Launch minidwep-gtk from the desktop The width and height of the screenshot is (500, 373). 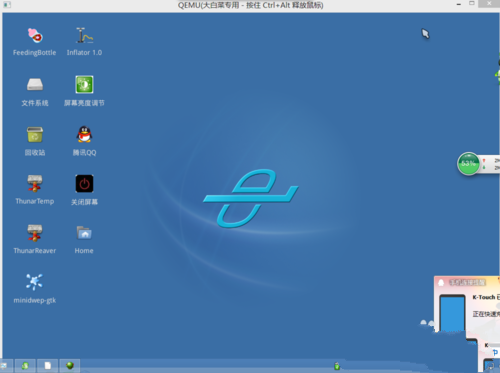pos(34,282)
